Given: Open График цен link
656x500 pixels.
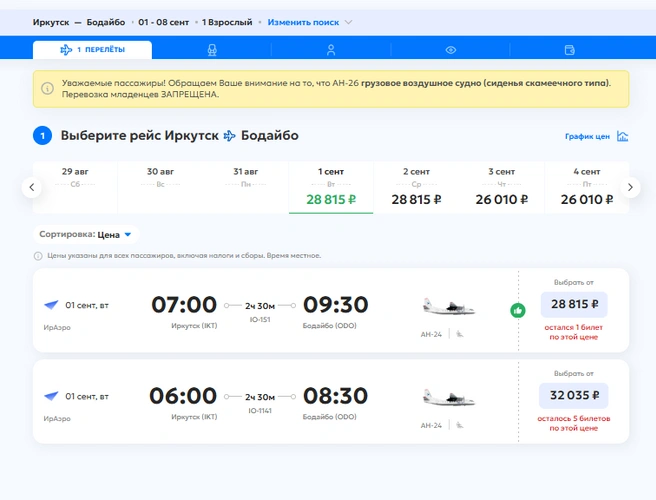Looking at the screenshot, I should click(587, 136).
